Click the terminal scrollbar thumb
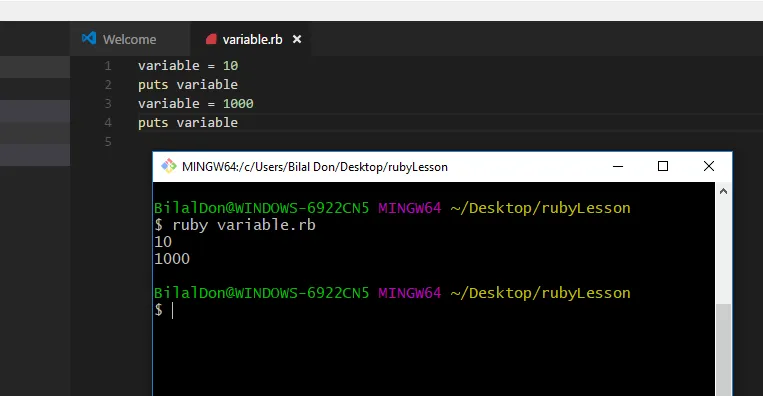Screen dimensions: 763x396 724,349
